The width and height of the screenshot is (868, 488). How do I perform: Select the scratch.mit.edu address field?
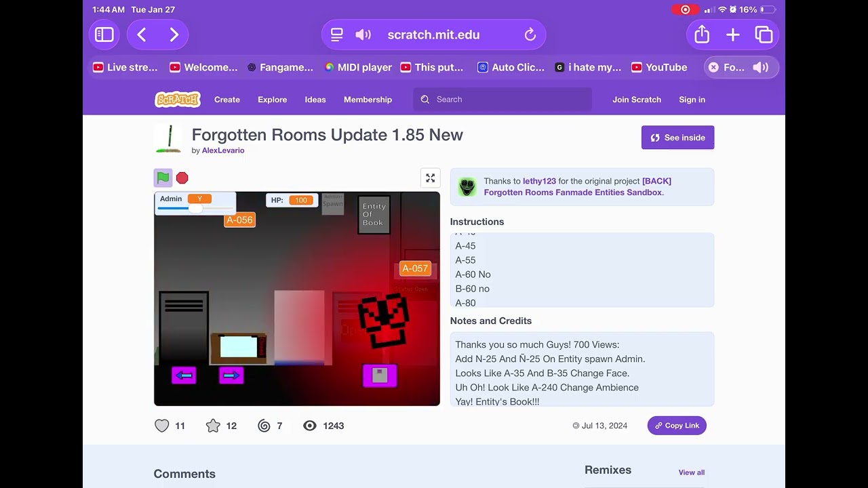click(433, 35)
